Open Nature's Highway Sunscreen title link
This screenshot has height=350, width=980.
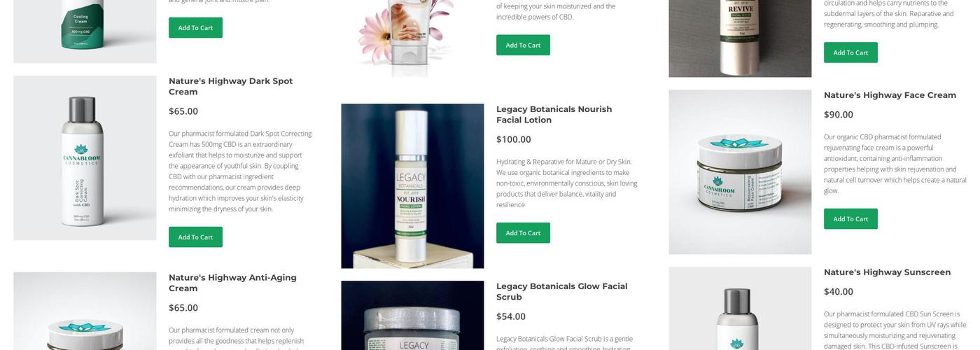[x=887, y=272]
